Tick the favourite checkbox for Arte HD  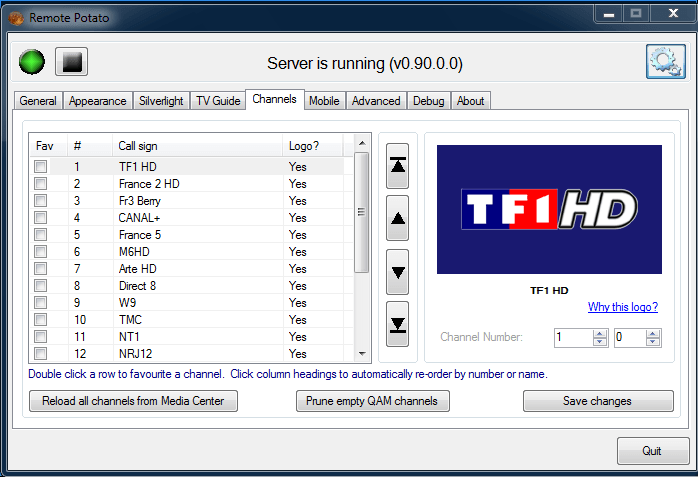tap(41, 269)
